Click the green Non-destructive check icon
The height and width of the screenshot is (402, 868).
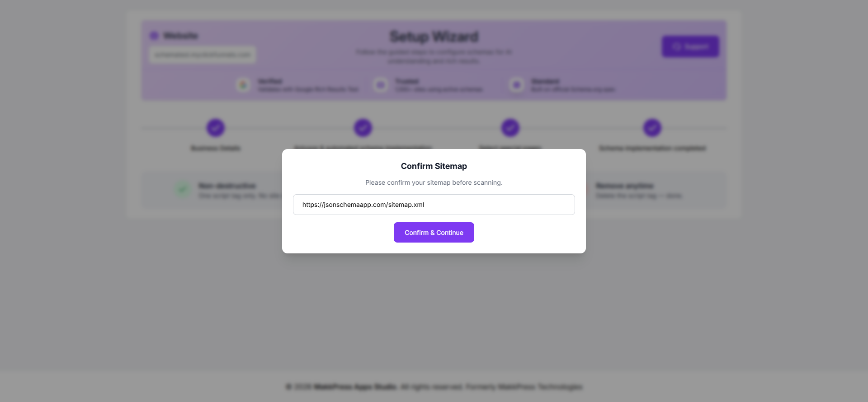[183, 189]
